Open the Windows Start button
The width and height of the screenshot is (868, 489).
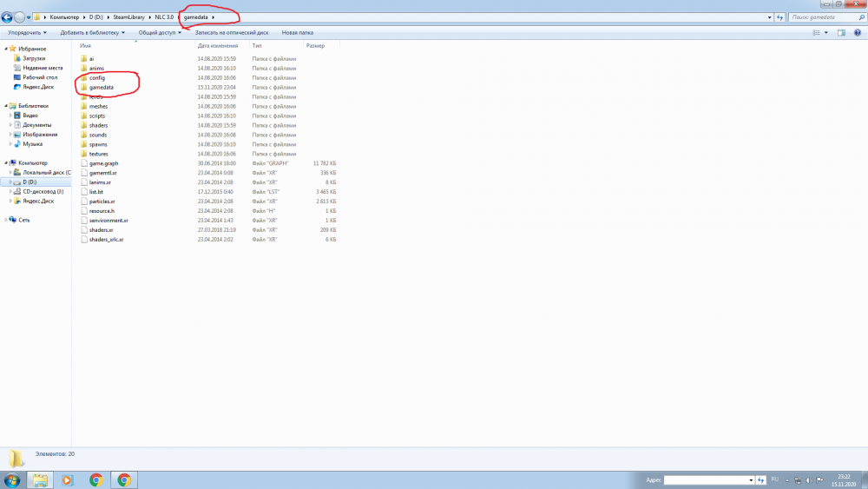(12, 480)
